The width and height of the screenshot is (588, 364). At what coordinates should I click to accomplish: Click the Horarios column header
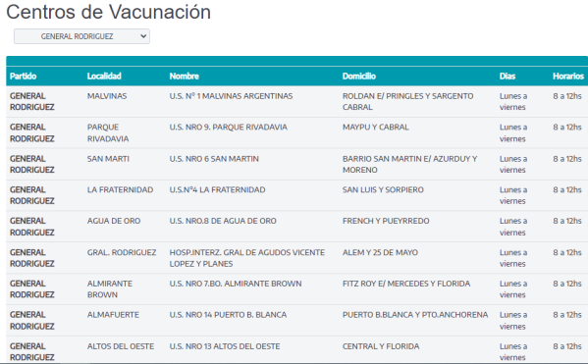pos(568,77)
